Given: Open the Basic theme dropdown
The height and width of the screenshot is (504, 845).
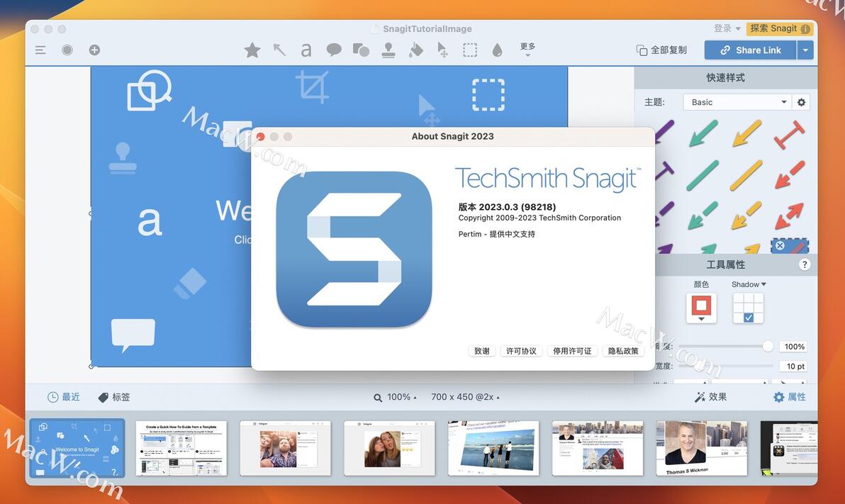Looking at the screenshot, I should 737,102.
